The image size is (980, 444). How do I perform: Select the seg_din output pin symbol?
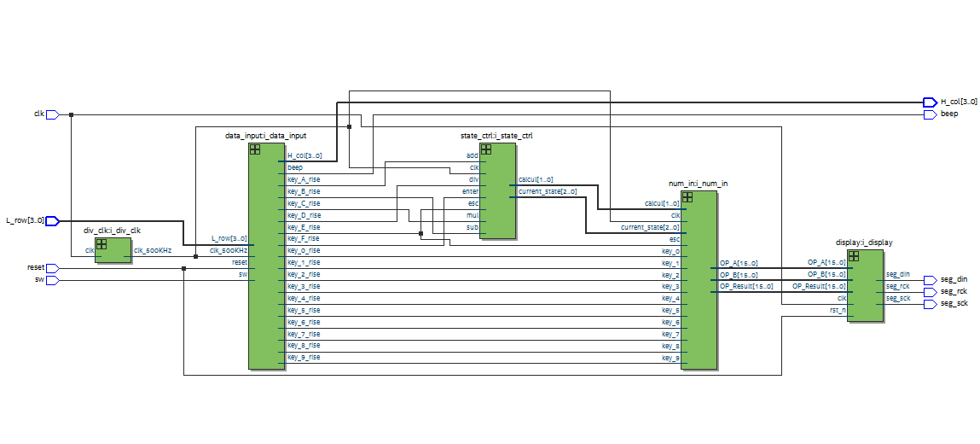[x=930, y=280]
